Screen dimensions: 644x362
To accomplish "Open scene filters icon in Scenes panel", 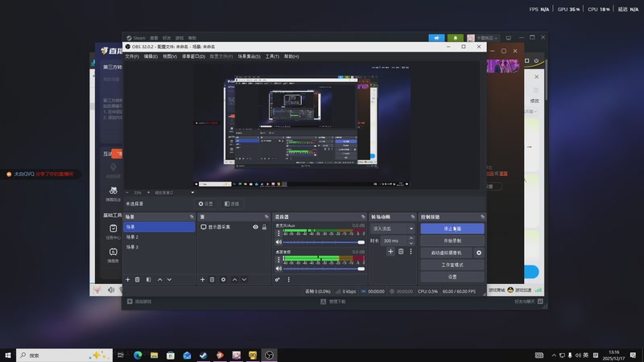I will coord(149,279).
